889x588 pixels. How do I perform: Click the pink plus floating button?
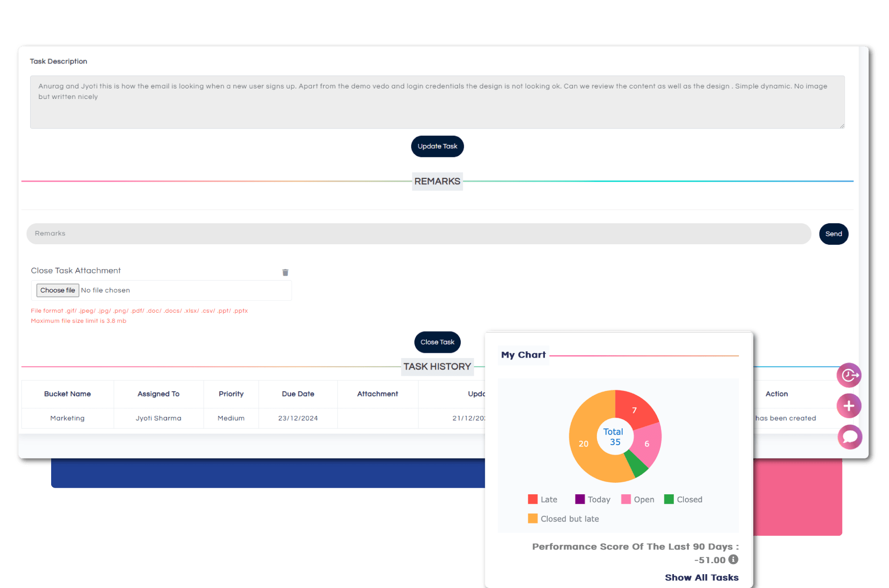tap(849, 406)
